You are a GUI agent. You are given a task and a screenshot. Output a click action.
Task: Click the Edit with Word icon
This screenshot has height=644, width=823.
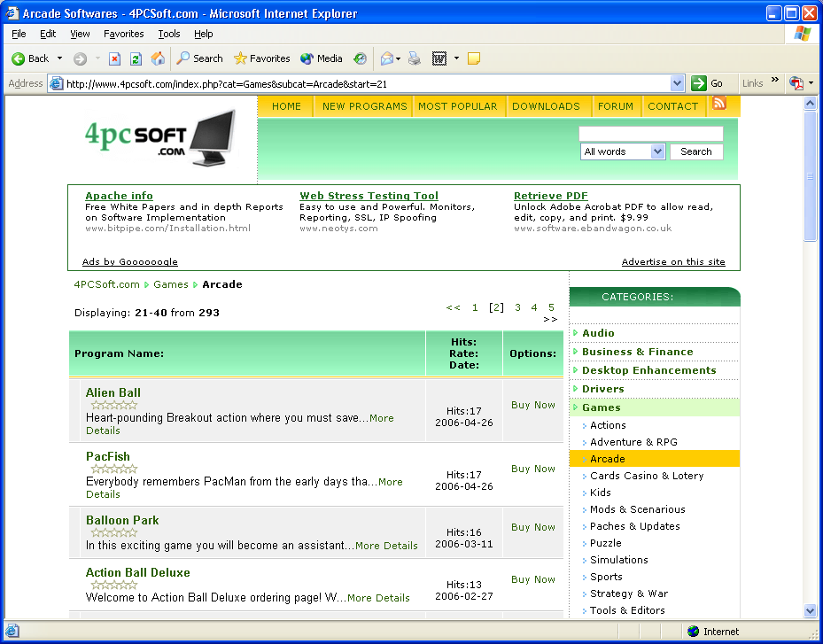439,58
